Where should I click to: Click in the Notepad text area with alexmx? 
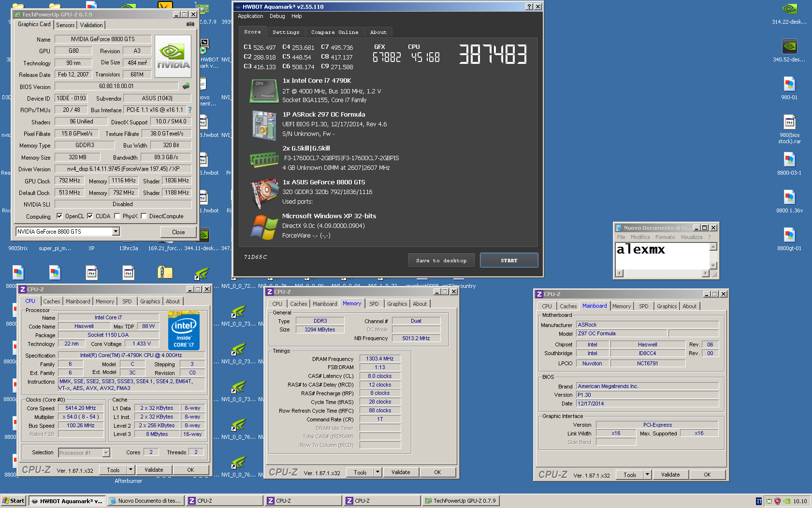pos(662,255)
